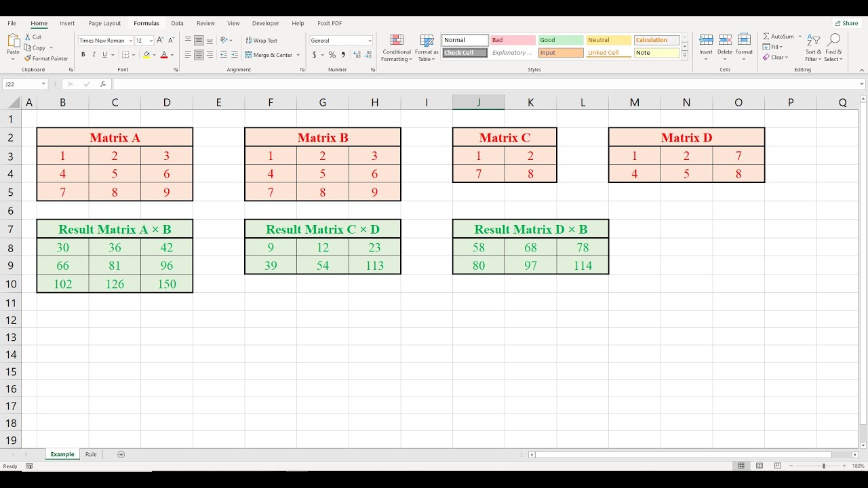Toggle align text left
868x488 pixels.
point(188,55)
